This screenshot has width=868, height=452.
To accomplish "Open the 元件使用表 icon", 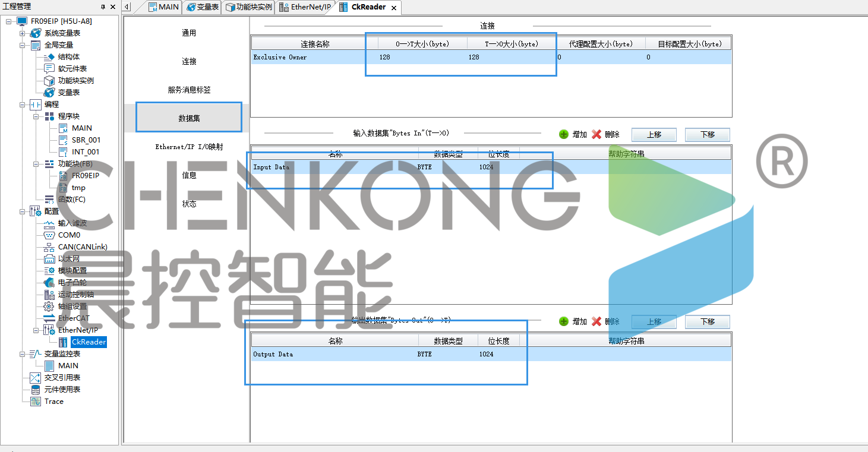I will [x=36, y=390].
